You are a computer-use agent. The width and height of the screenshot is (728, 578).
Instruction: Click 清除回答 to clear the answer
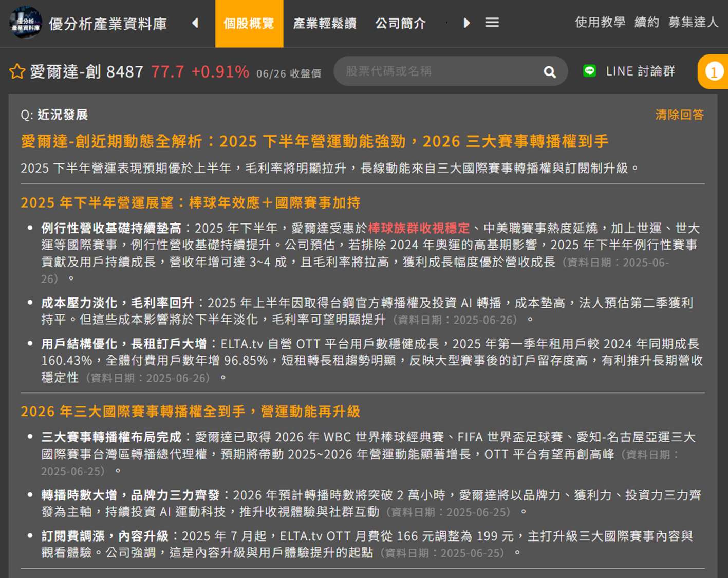point(679,115)
